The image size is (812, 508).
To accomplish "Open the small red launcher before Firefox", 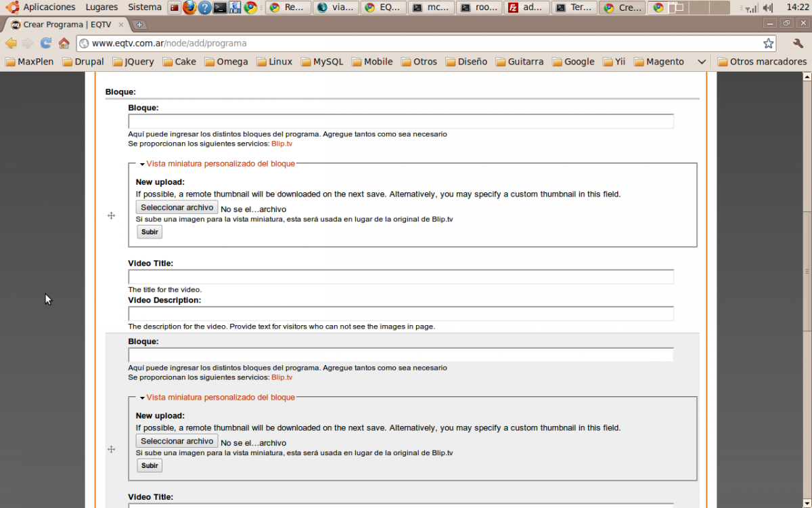I will coord(175,7).
